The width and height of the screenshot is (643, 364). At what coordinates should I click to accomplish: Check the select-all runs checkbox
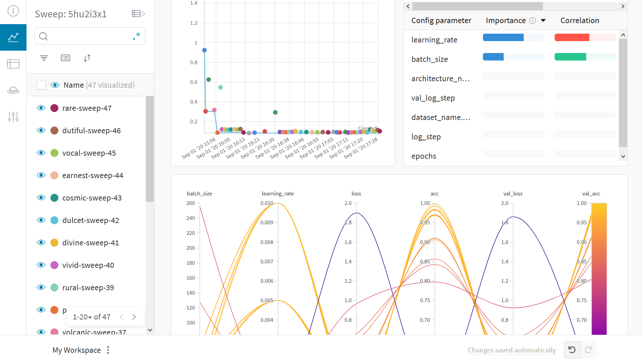point(41,85)
